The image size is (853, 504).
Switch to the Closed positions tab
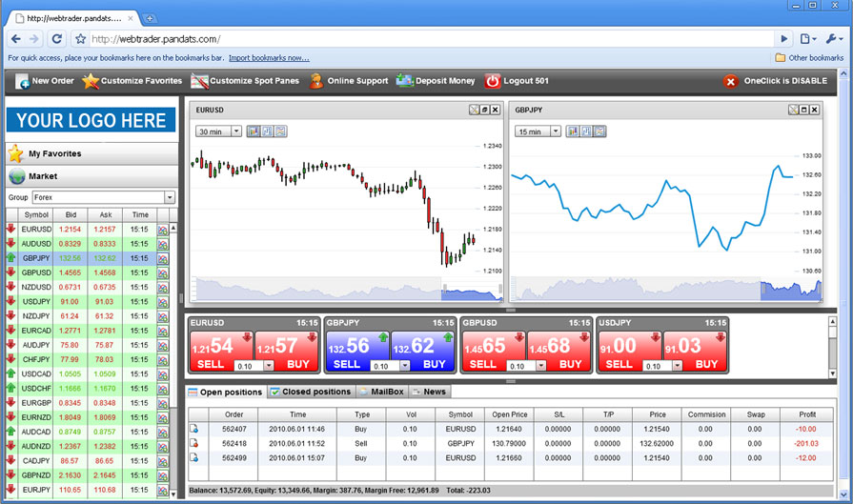(x=311, y=392)
